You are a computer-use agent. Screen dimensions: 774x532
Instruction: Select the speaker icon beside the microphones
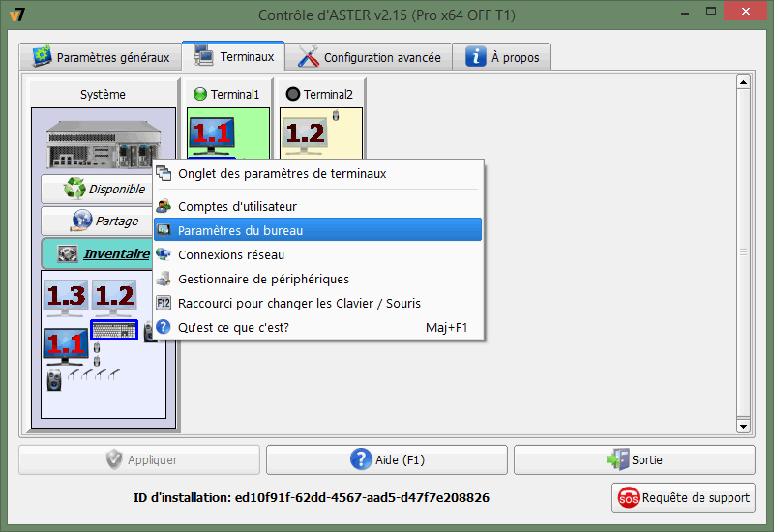pos(54,380)
